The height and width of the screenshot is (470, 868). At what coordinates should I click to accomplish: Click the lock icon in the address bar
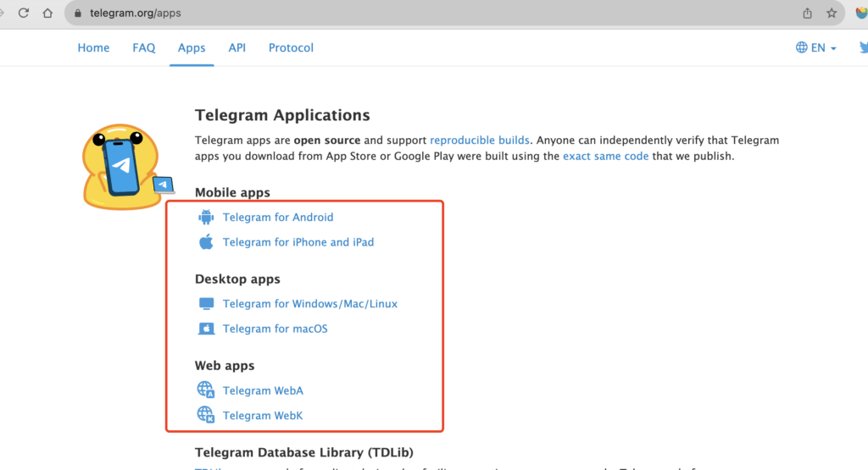(77, 14)
